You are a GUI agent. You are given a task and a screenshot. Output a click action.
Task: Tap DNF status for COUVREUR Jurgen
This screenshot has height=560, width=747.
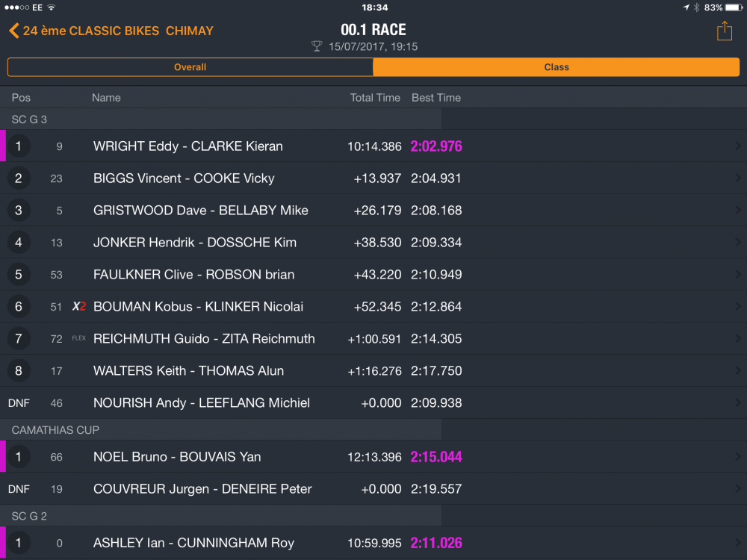[x=19, y=489]
